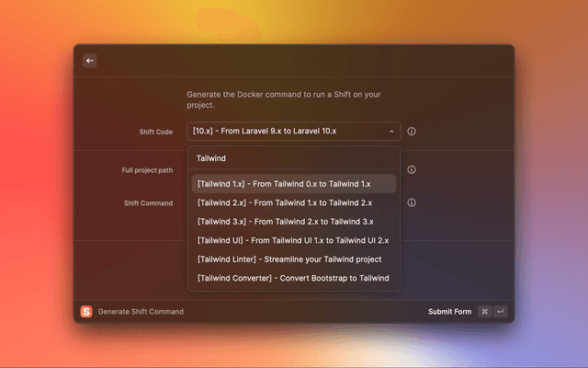Image resolution: width=588 pixels, height=368 pixels.
Task: Click the Full project path label
Action: (x=147, y=170)
